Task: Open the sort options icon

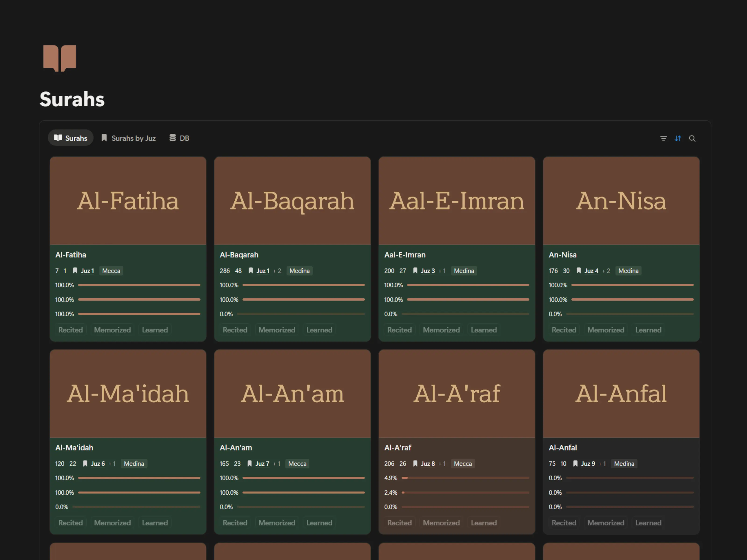Action: (x=678, y=138)
